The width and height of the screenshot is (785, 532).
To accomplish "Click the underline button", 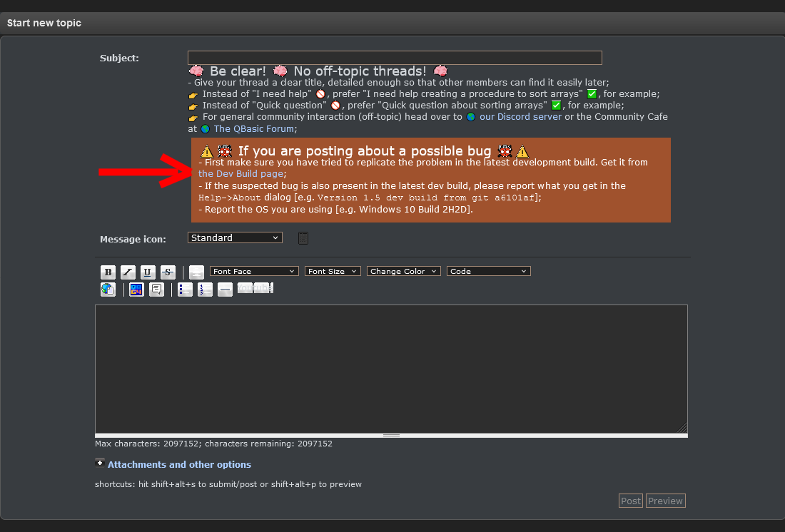I will 148,272.
